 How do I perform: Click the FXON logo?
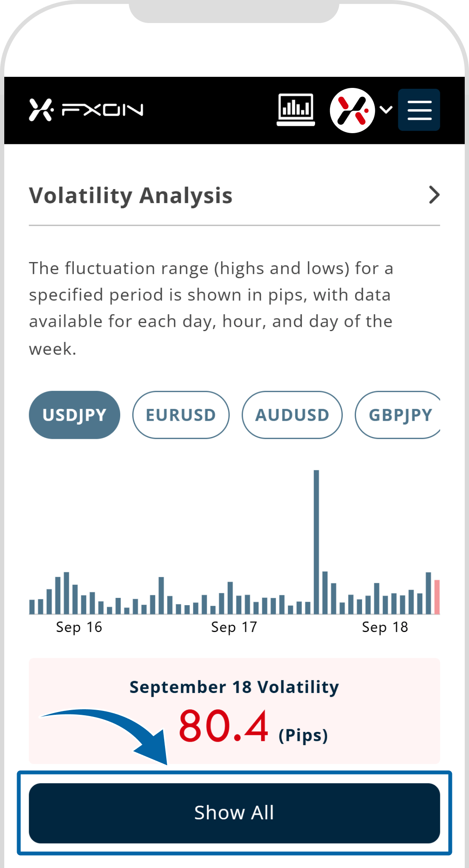pyautogui.click(x=86, y=110)
